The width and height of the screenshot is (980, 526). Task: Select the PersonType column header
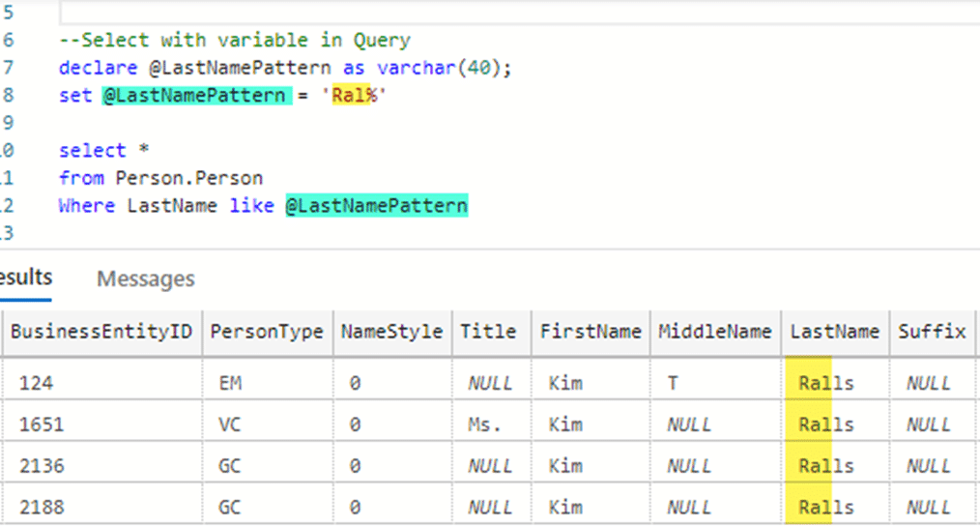click(x=267, y=332)
